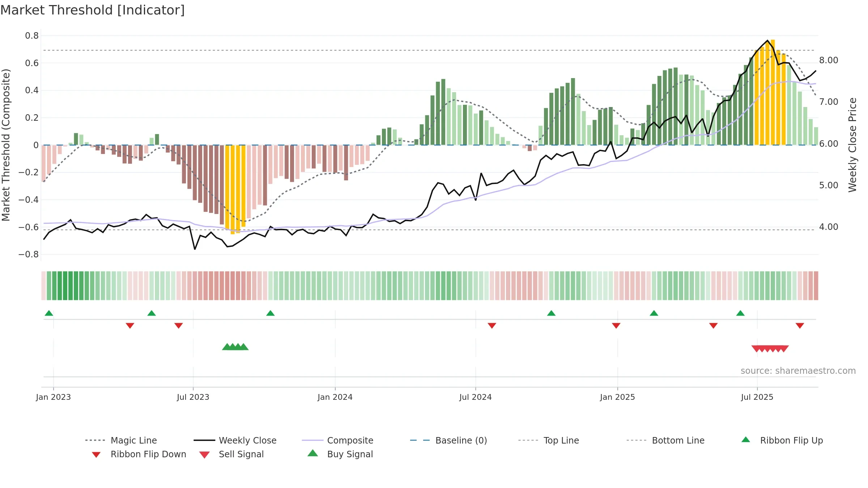Toggle the Weekly Close legend entry
The width and height of the screenshot is (868, 488).
235,440
